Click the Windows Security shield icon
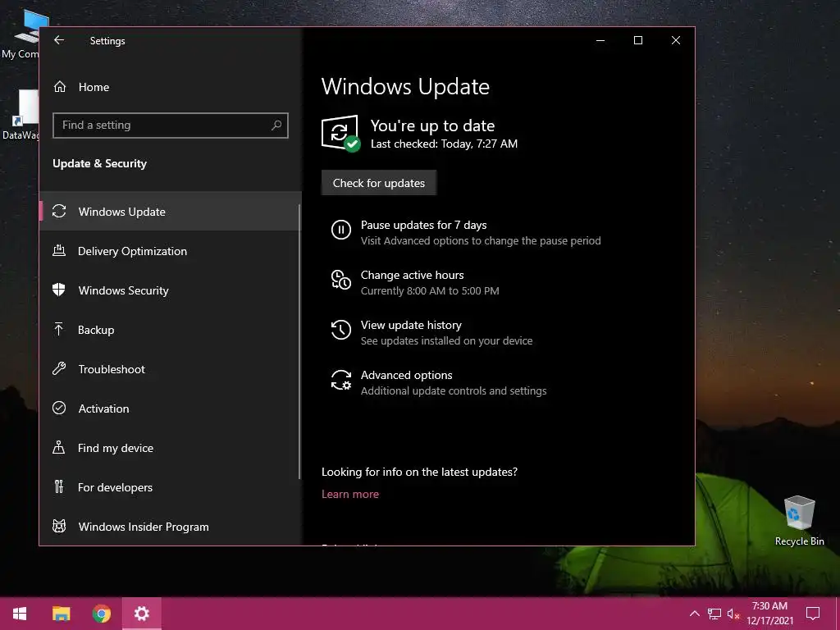 (x=59, y=290)
